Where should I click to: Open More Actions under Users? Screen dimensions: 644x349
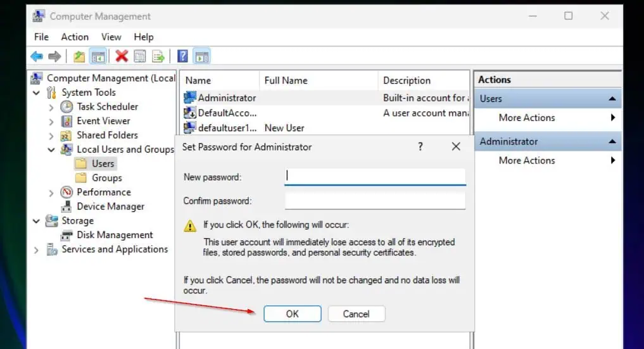(x=527, y=118)
